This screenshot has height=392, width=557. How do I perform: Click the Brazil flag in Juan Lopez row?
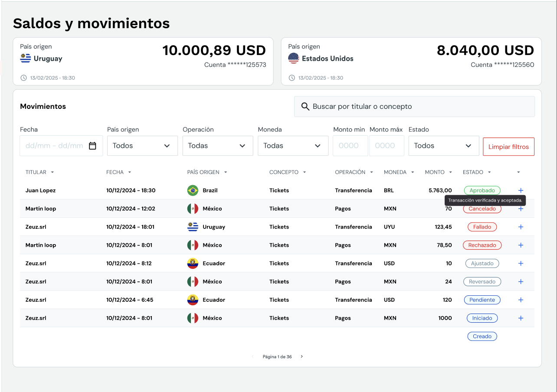pyautogui.click(x=193, y=190)
